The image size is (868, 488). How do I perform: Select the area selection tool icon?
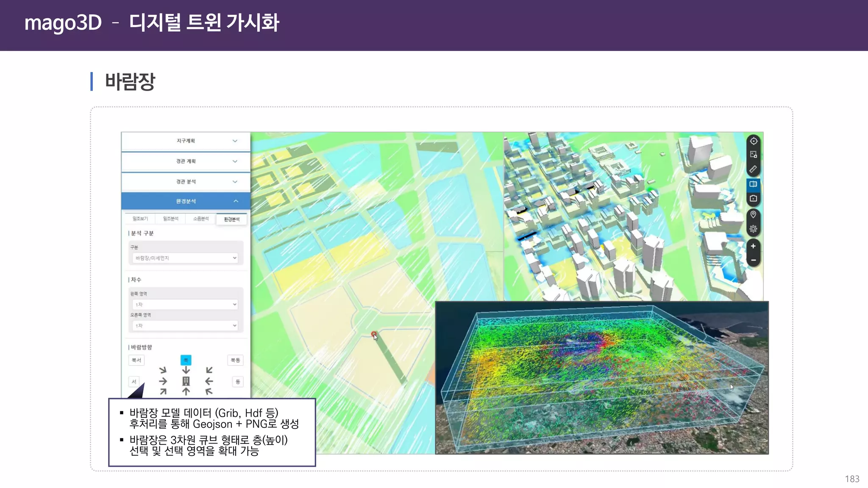pos(753,155)
